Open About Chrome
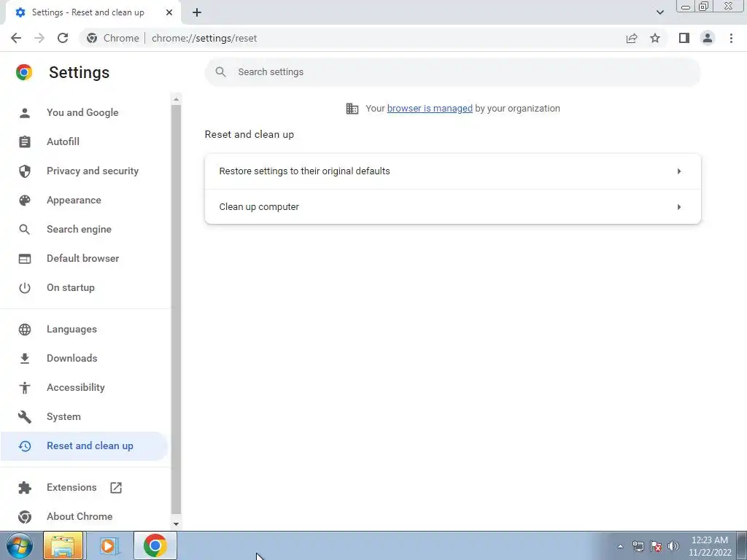 tap(83, 516)
